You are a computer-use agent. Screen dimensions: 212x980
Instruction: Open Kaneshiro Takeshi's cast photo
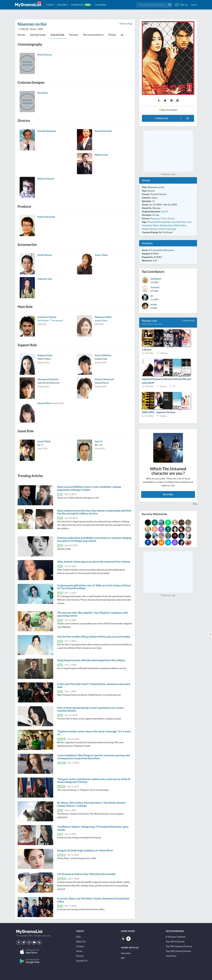pos(27,326)
